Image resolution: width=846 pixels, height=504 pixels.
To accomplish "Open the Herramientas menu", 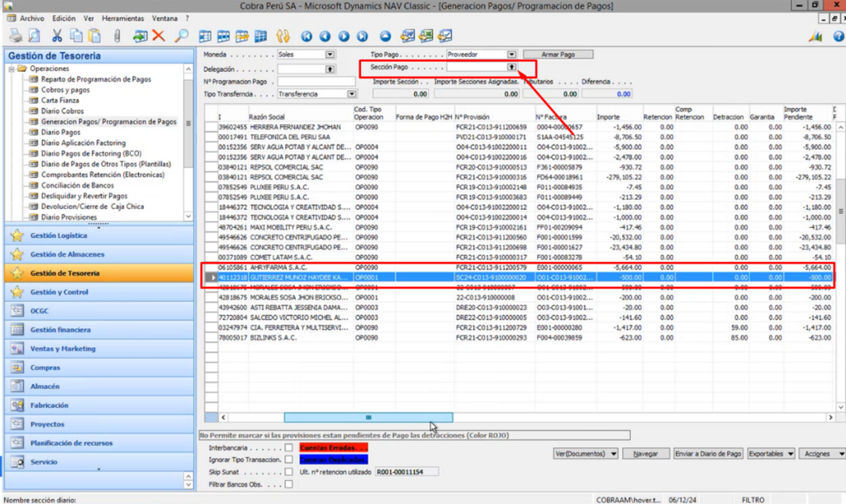I will (123, 18).
